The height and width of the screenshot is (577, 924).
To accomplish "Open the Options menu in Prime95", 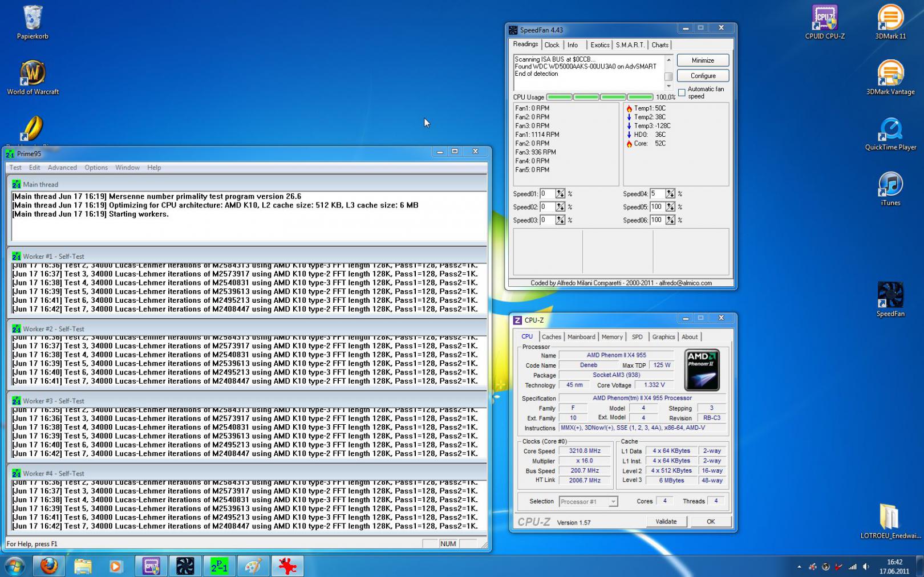I will [x=96, y=168].
